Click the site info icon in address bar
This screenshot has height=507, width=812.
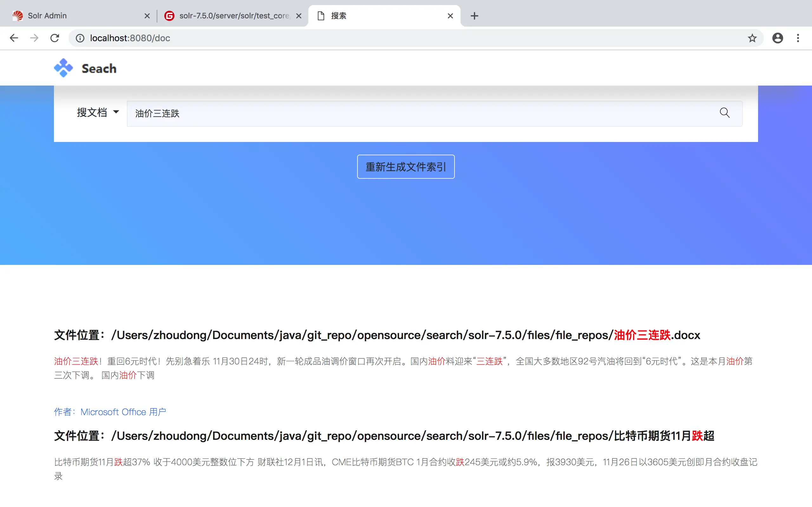80,38
